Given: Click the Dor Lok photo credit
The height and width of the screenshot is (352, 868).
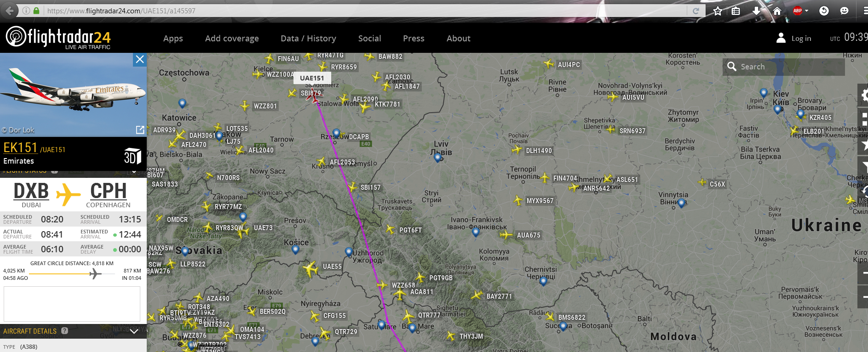Looking at the screenshot, I should click(x=18, y=130).
